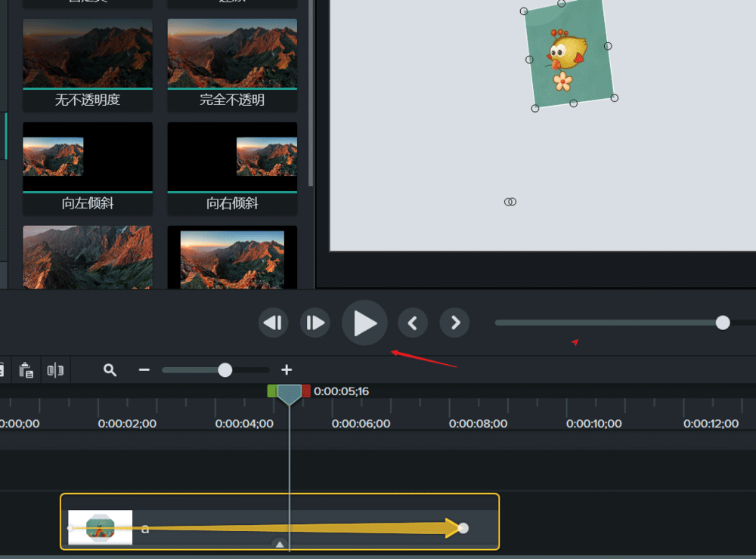The height and width of the screenshot is (559, 756).
Task: Zoom in timeline with plus button
Action: [x=287, y=370]
